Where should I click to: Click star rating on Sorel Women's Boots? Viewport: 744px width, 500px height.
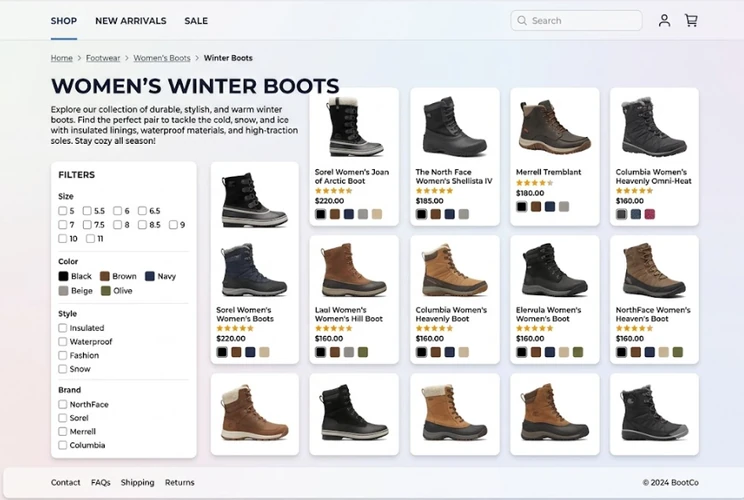click(235, 328)
